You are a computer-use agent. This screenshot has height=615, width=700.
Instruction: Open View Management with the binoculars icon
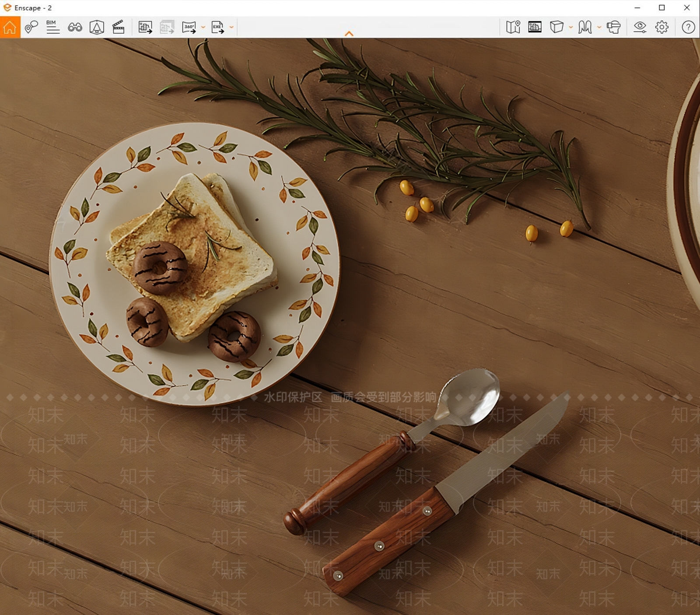[75, 27]
